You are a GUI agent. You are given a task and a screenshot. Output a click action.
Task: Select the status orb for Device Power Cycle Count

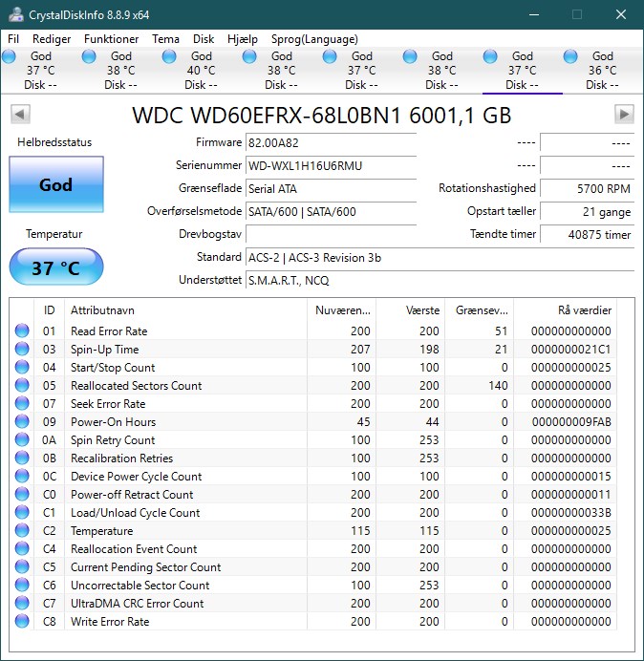22,476
